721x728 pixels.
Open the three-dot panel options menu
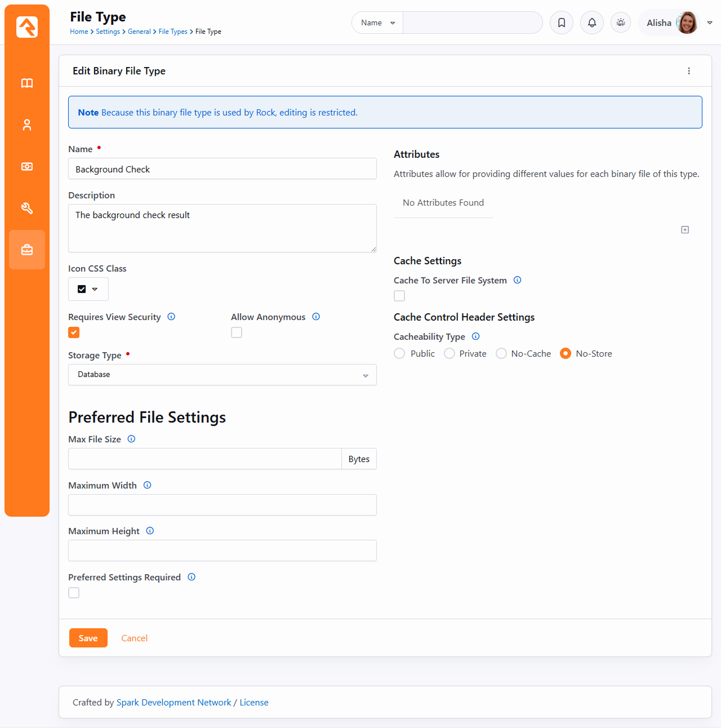coord(689,71)
